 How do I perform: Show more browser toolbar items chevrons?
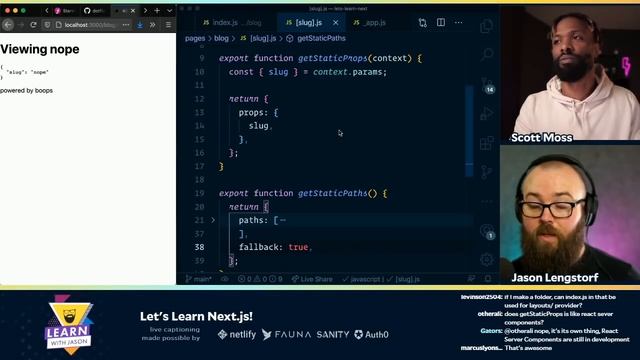point(152,25)
